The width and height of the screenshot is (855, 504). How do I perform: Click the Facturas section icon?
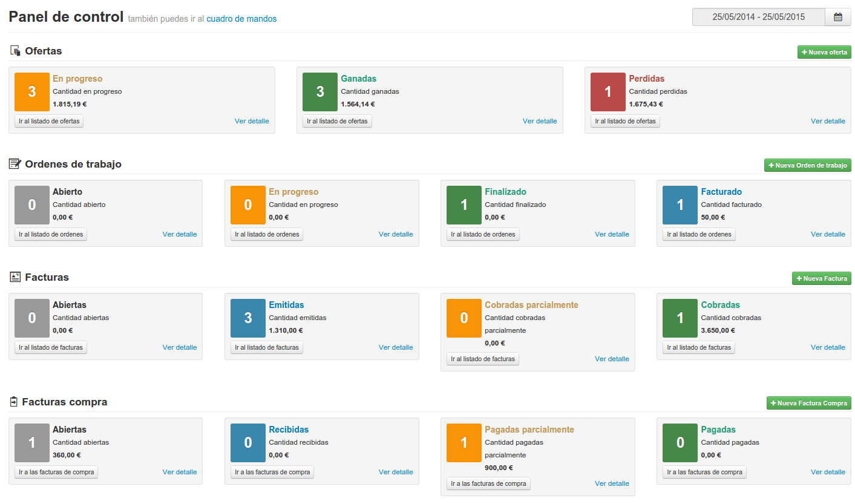16,277
